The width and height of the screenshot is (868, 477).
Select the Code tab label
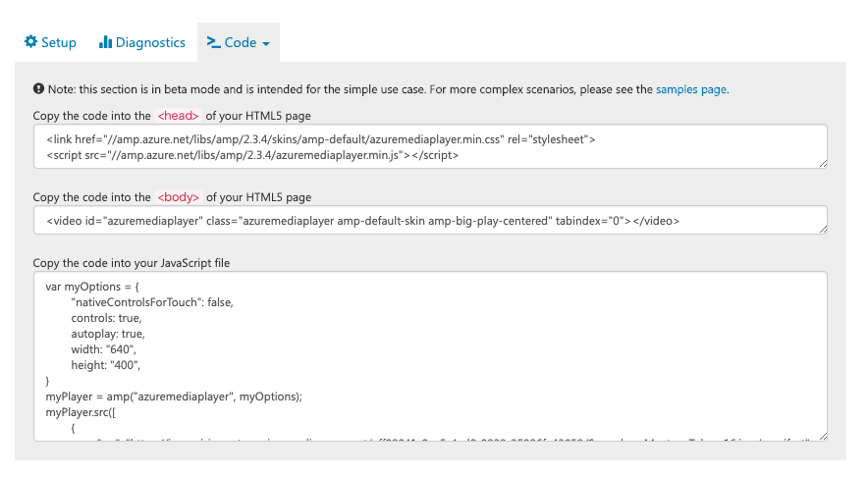point(240,42)
